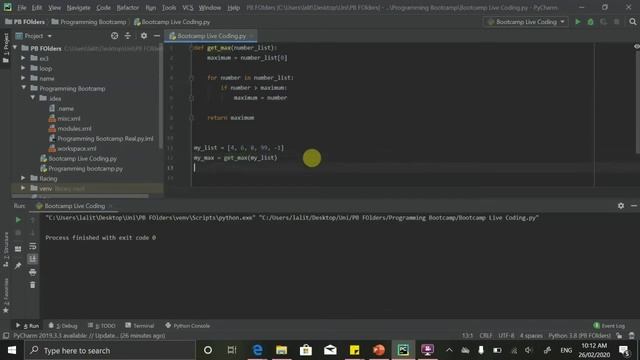This screenshot has width=640, height=360.
Task: Collapse all in Project panel
Action: [x=128, y=36]
